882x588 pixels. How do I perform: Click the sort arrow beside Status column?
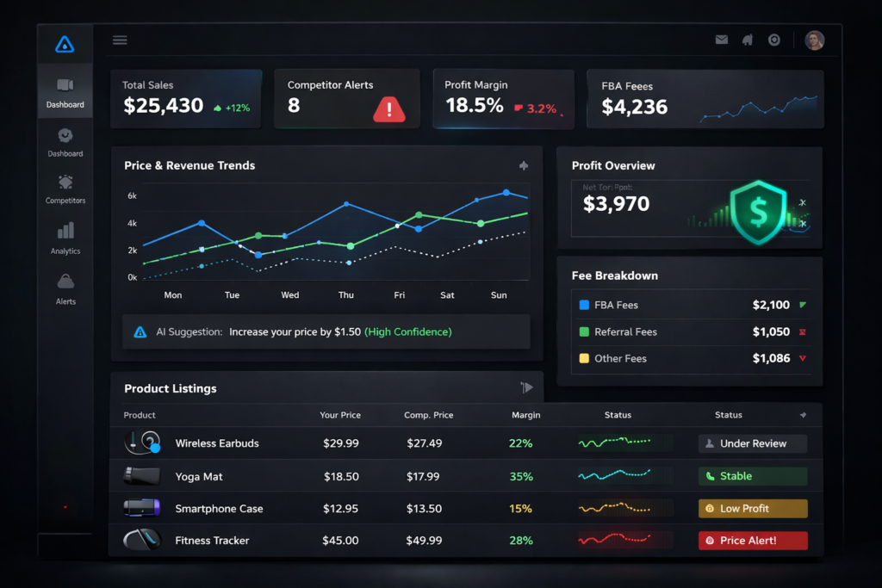point(803,415)
